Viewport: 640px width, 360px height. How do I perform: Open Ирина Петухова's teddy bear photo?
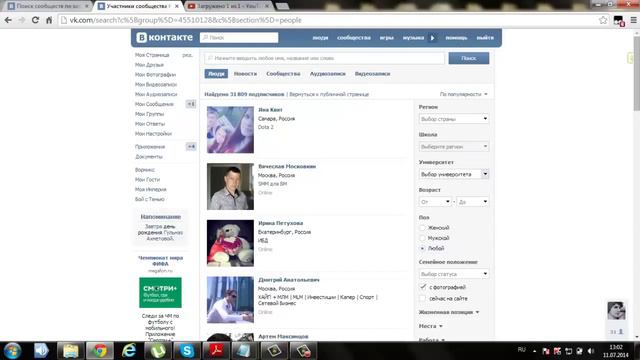[230, 243]
